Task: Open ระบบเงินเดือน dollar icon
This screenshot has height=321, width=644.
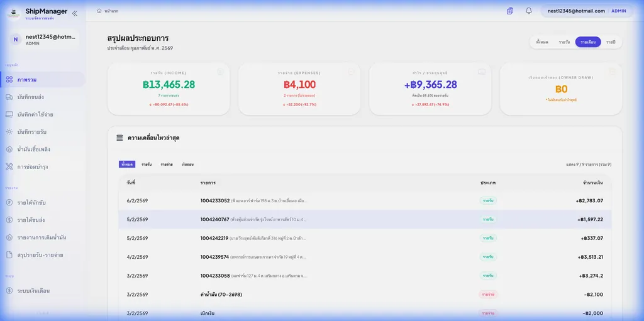Action: [9, 291]
